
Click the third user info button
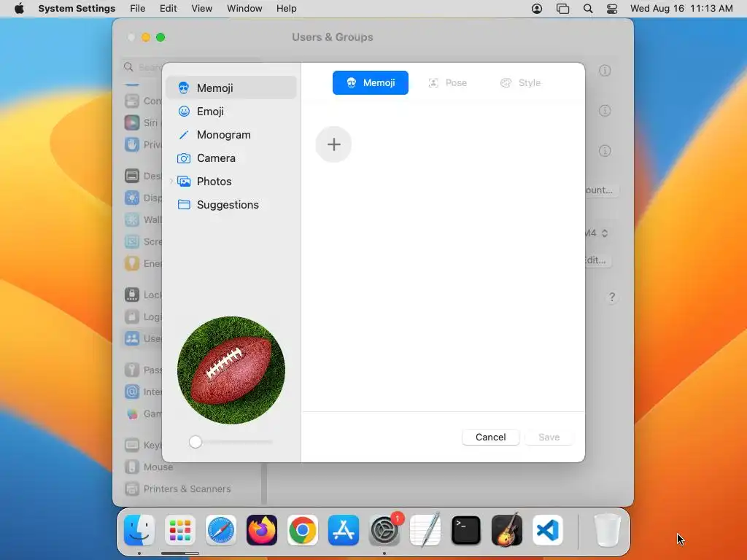[x=605, y=150]
